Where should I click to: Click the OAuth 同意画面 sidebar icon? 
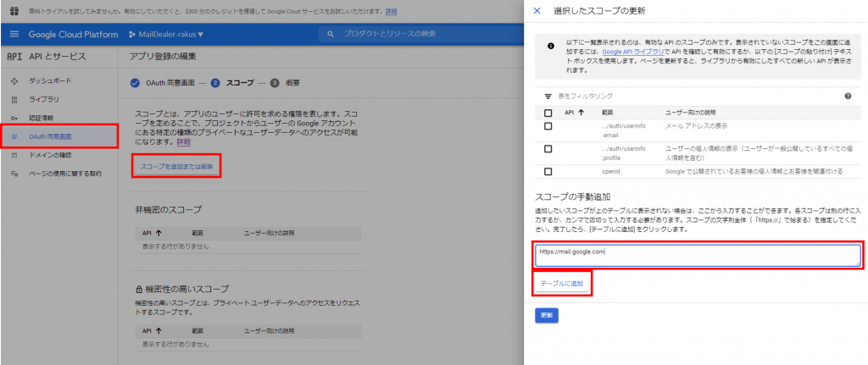click(14, 136)
